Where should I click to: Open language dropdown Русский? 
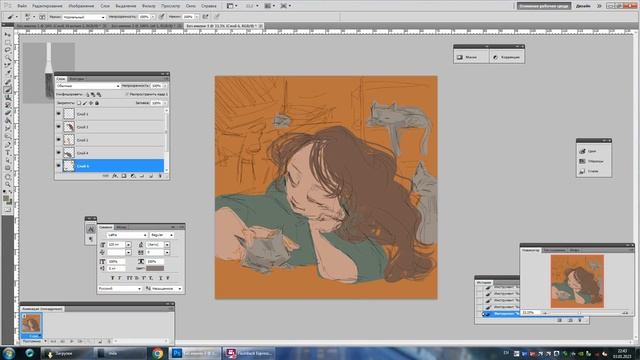[120, 289]
